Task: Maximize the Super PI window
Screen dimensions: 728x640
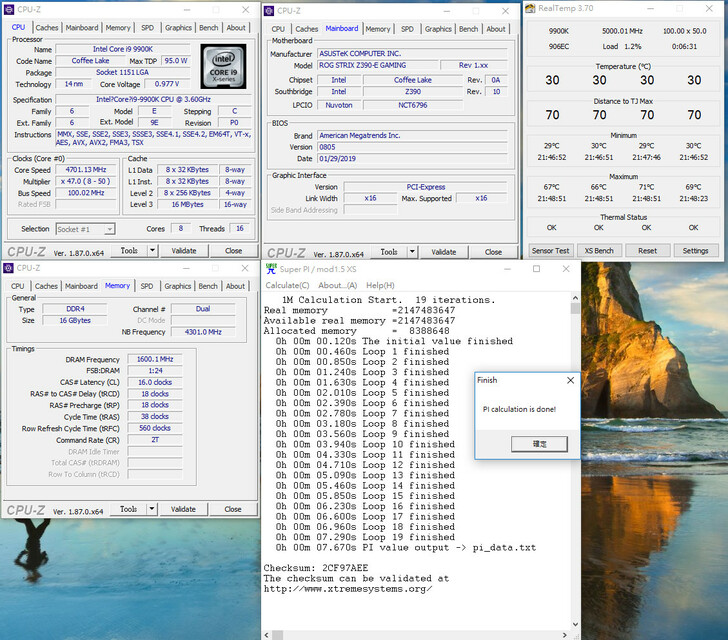Action: (x=536, y=269)
